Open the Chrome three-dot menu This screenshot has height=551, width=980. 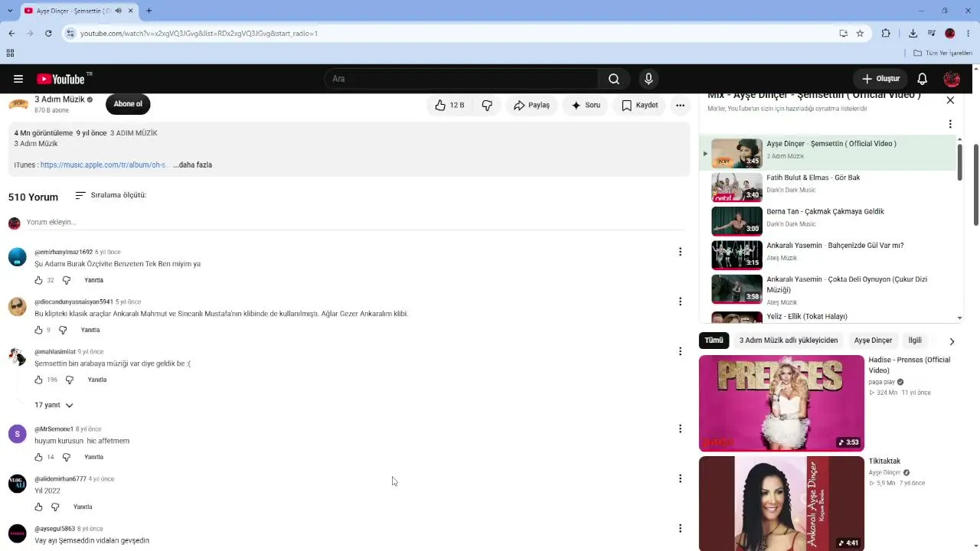969,33
